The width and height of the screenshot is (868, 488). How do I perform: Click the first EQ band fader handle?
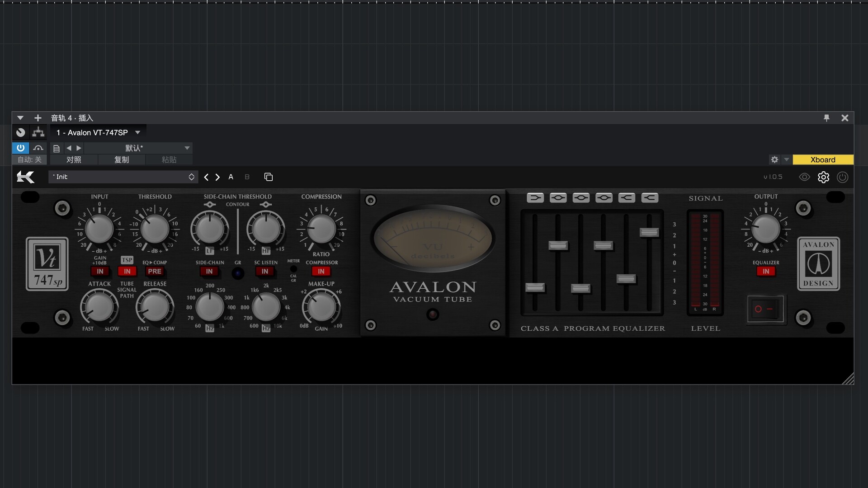click(535, 287)
